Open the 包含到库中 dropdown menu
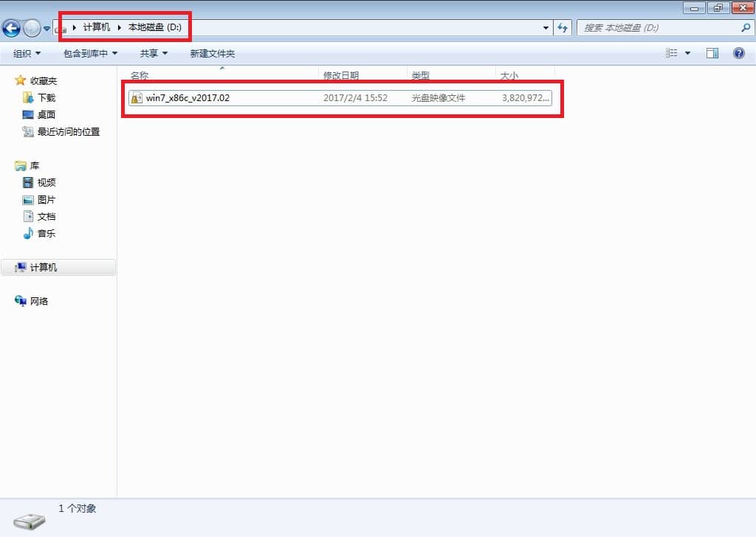The width and height of the screenshot is (756, 537). click(90, 53)
